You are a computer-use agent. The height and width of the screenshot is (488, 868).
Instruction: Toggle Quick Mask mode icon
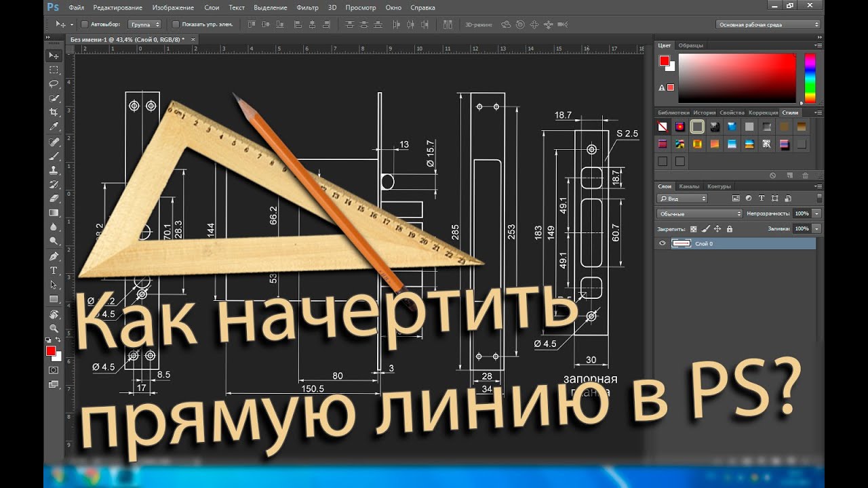(54, 370)
